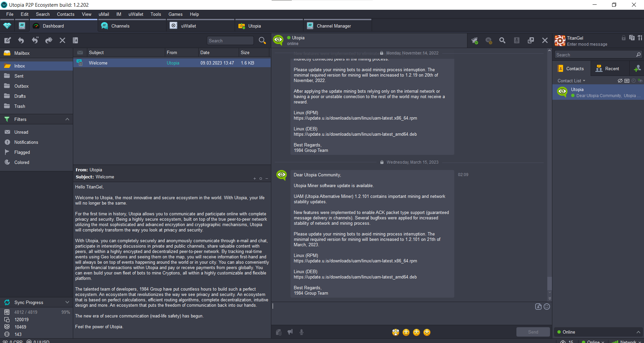644x343 pixels.
Task: Collapse the Sync Progress section
Action: [x=67, y=302]
